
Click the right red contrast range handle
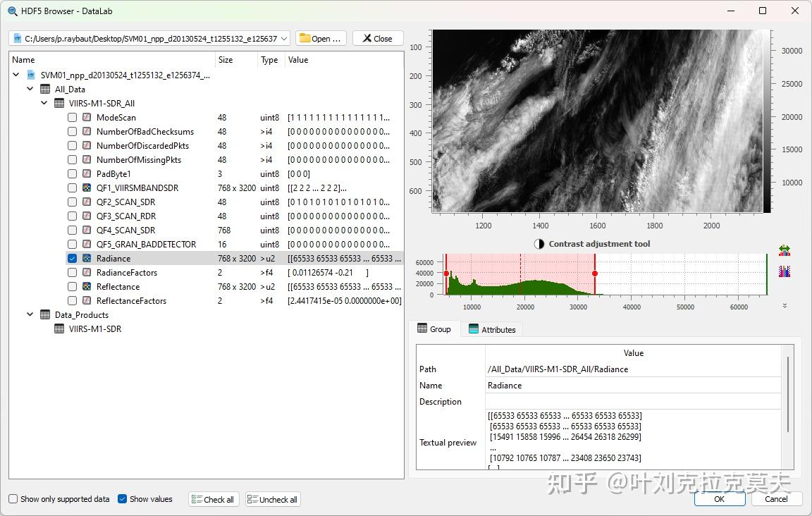(x=594, y=274)
